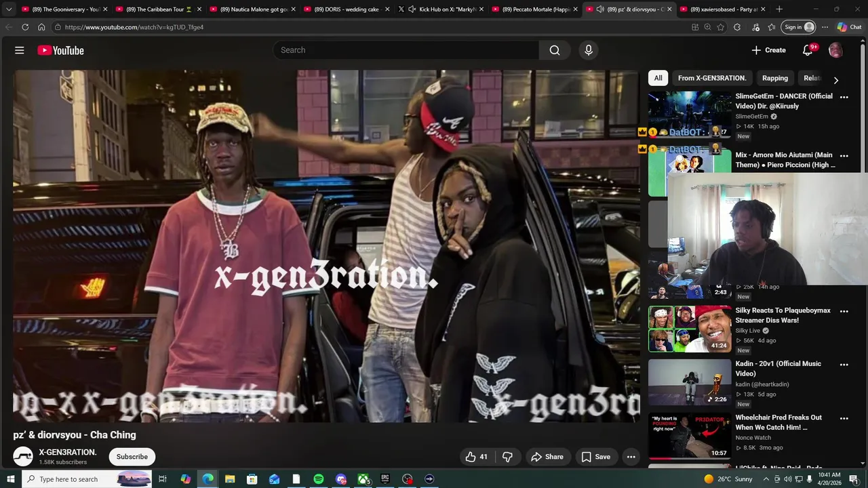Viewport: 868px width, 488px height.
Task: Like the video with thumbs up
Action: 476,457
